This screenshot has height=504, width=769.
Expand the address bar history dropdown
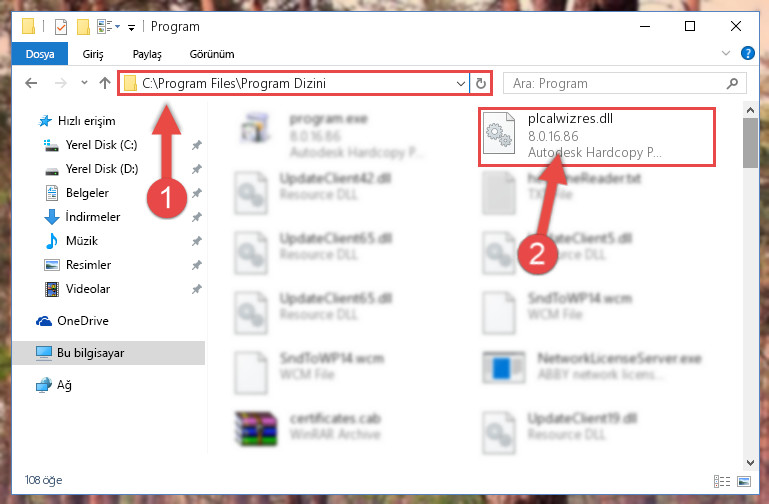coord(461,83)
